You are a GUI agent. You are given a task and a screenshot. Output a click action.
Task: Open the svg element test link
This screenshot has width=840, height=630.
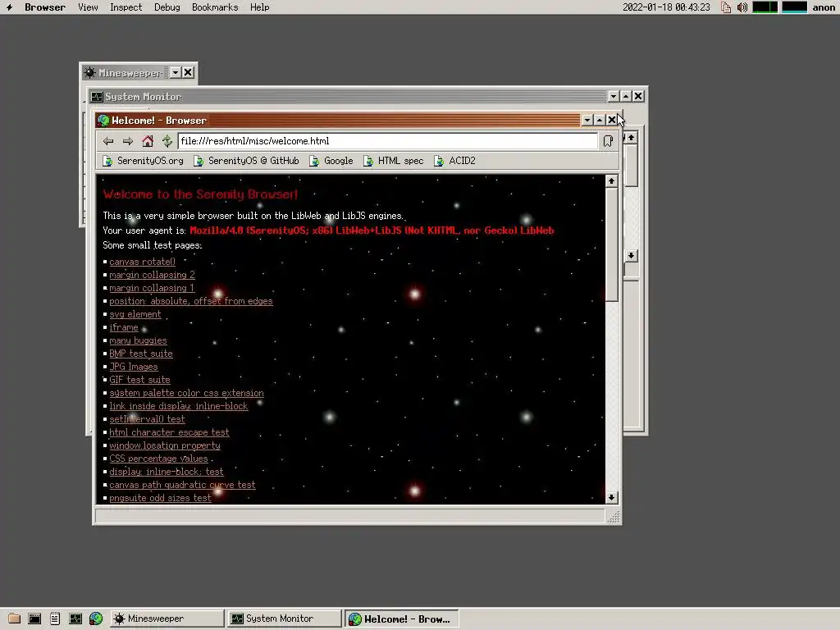pyautogui.click(x=135, y=314)
